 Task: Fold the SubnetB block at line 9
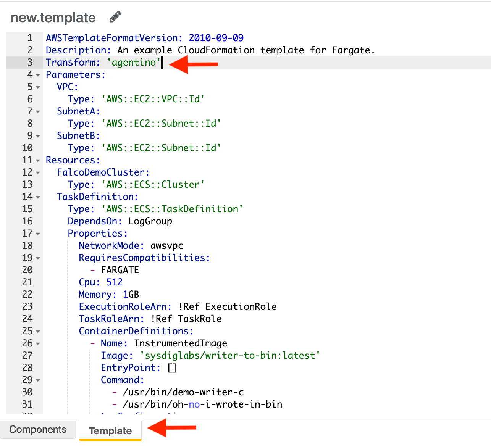click(x=38, y=136)
